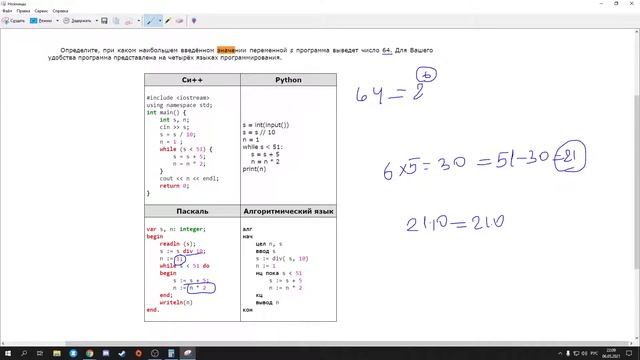Expand the Задержать delay dropdown arrow
Screen dimensions: 640x360
tap(96, 21)
